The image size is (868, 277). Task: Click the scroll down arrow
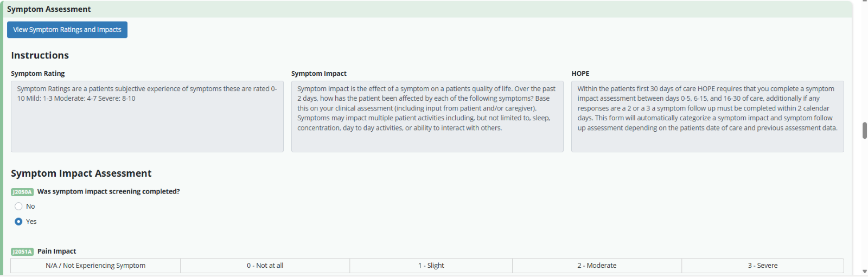coord(864,272)
